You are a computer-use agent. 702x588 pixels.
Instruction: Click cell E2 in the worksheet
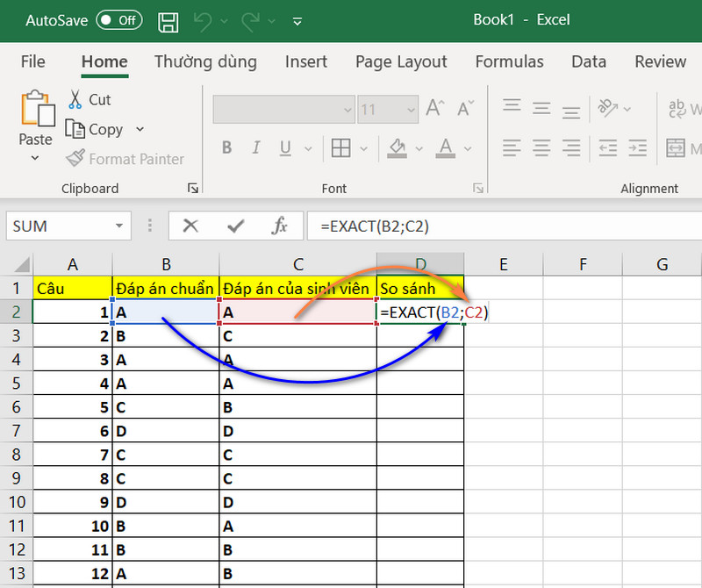503,312
